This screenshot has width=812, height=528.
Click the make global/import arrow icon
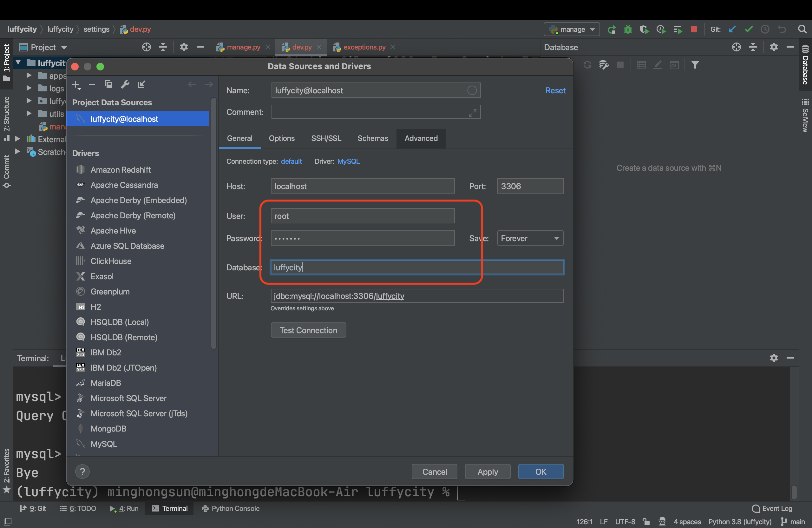click(x=141, y=84)
